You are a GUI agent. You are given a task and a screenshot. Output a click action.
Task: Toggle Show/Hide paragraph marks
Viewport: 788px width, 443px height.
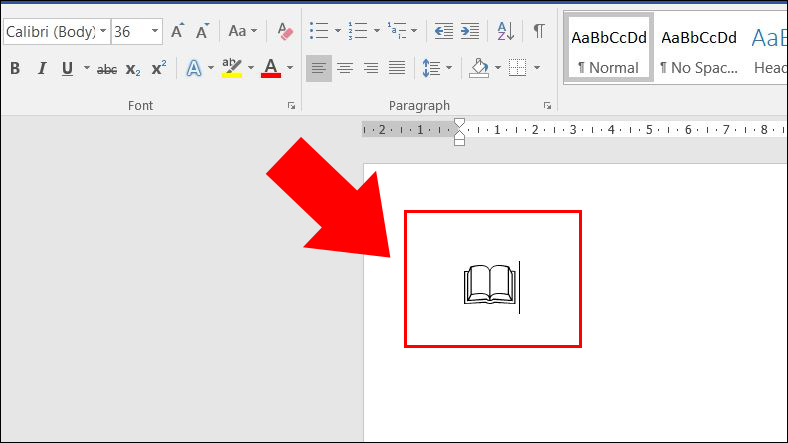539,32
